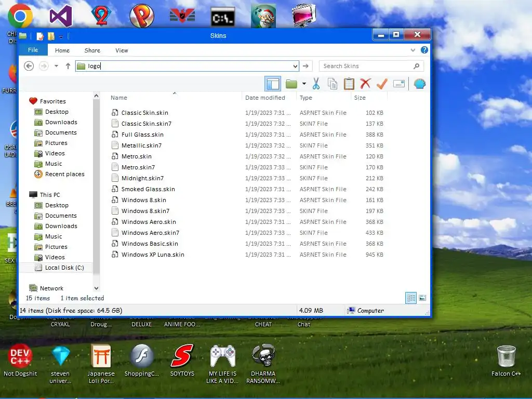Click the search magnifier icon
Screen dimensions: 532x399
[417, 66]
